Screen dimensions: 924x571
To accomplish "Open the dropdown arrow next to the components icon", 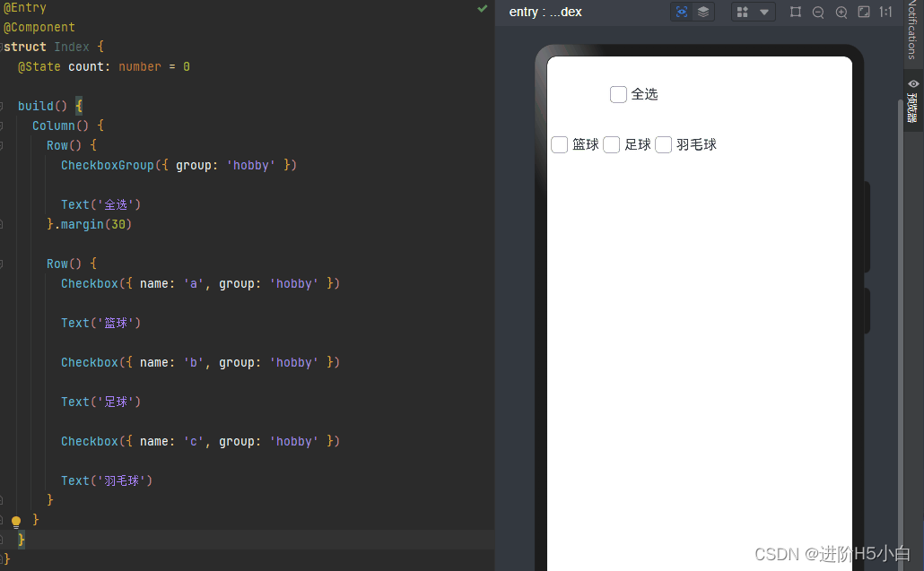I will click(x=764, y=12).
